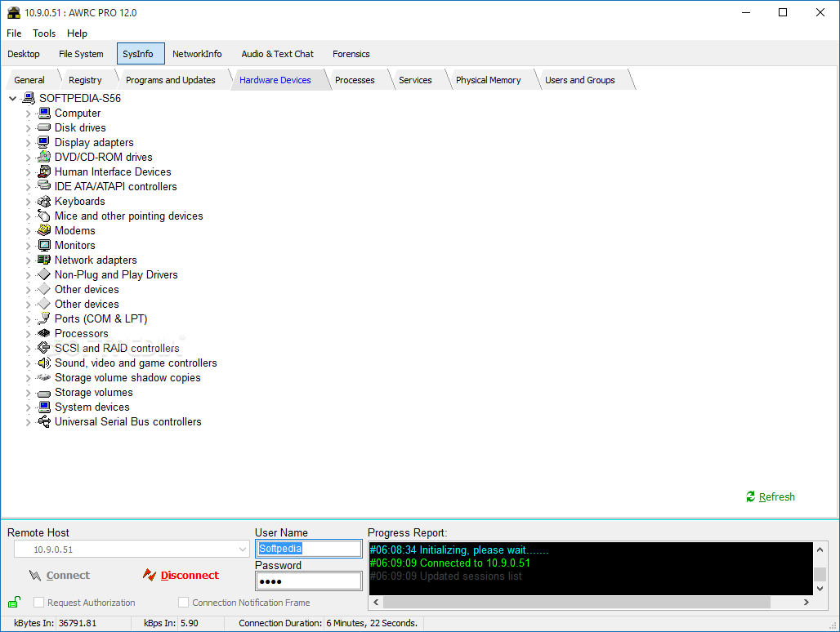
Task: Click the Processors chip icon
Action: pos(44,333)
